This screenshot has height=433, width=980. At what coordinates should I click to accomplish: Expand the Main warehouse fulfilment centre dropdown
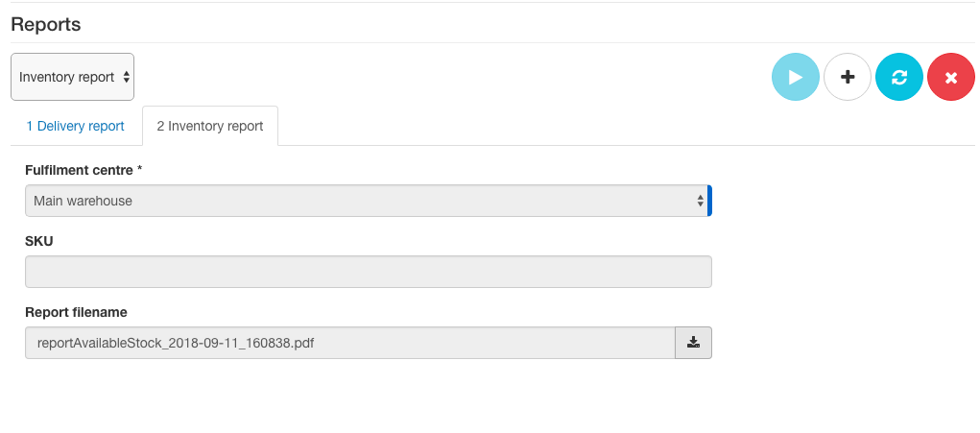pyautogui.click(x=367, y=201)
